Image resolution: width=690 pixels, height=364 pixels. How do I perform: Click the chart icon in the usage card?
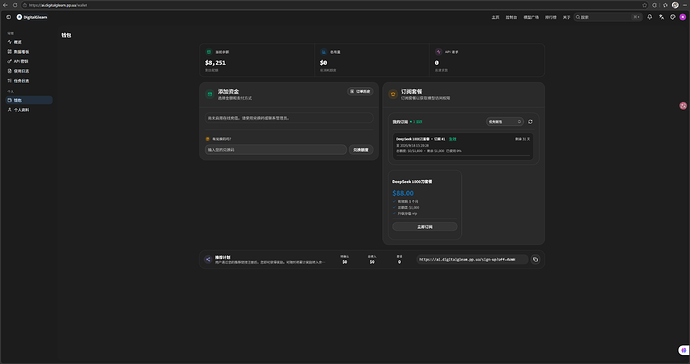click(324, 52)
